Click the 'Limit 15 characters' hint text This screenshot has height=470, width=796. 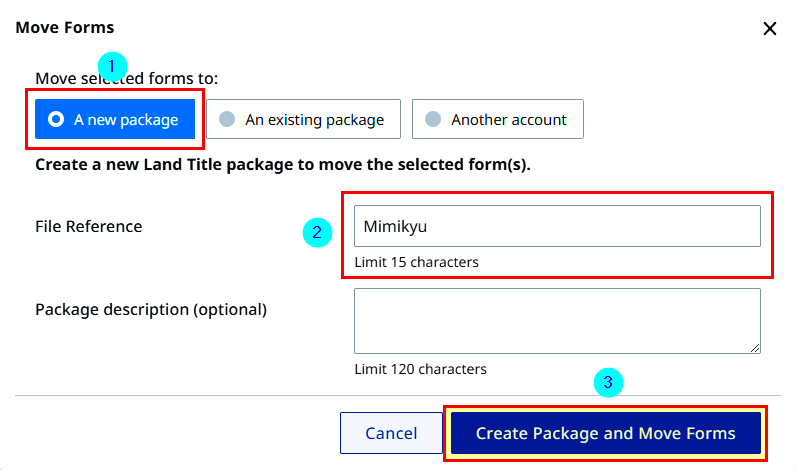point(416,262)
